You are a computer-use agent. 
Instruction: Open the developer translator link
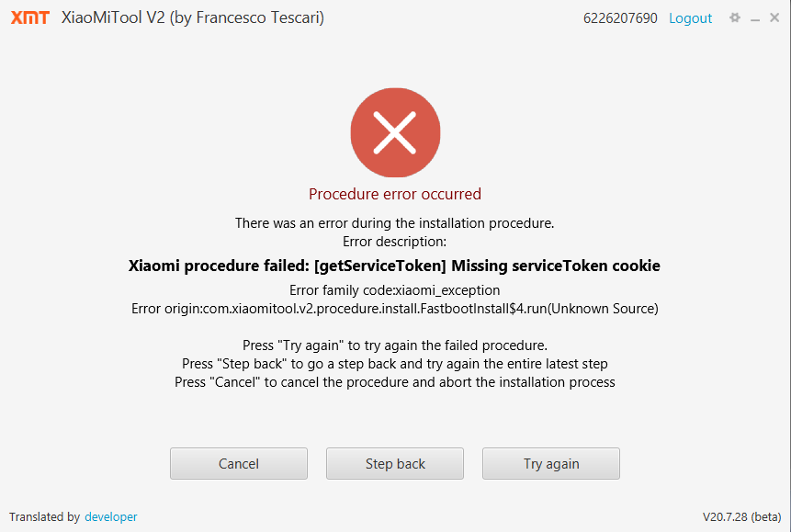(x=110, y=517)
